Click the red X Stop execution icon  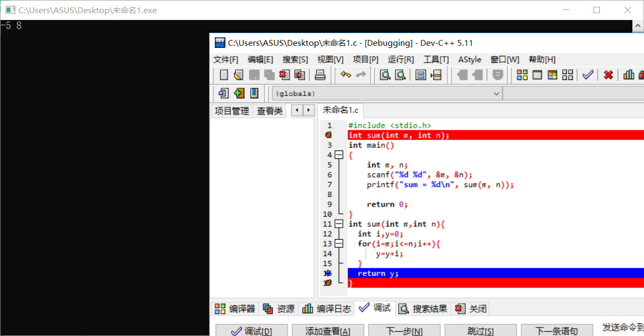coord(608,75)
